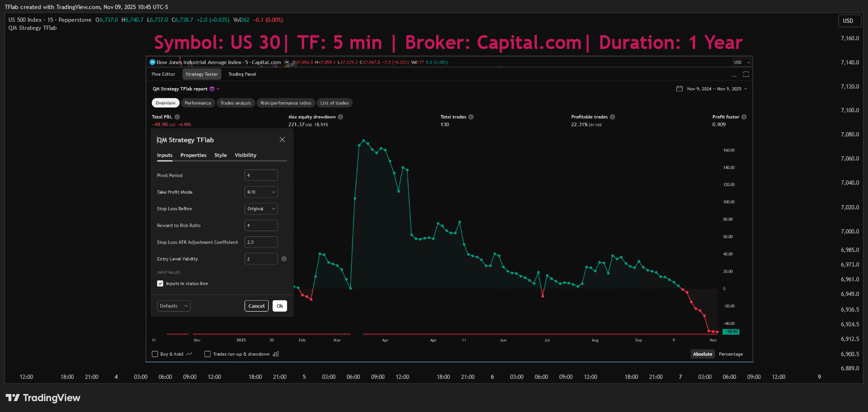Click the Entry Level Validity info icon
868x412 pixels.
pyautogui.click(x=284, y=259)
